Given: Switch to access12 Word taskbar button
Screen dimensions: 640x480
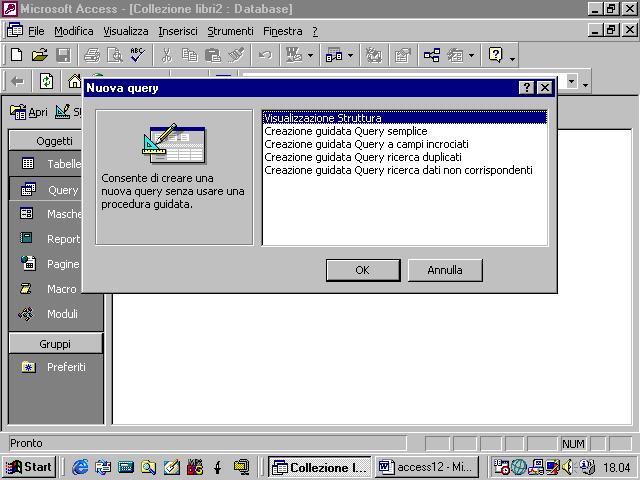Looking at the screenshot, I should point(427,467).
